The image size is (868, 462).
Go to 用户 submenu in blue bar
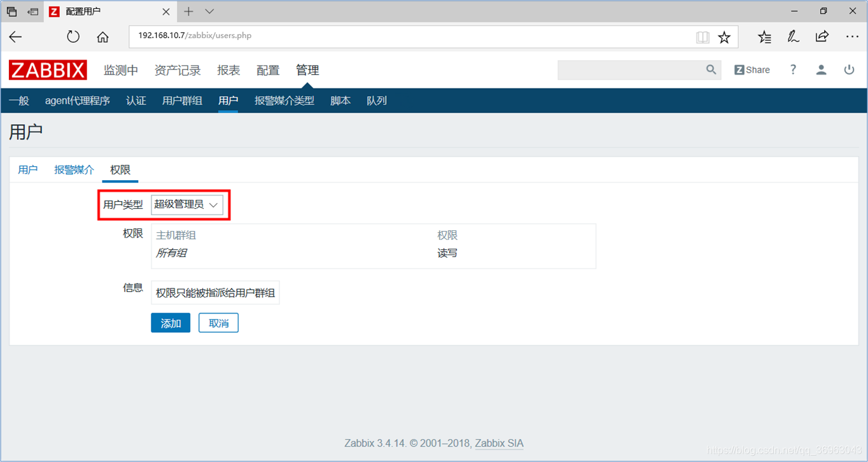(228, 101)
